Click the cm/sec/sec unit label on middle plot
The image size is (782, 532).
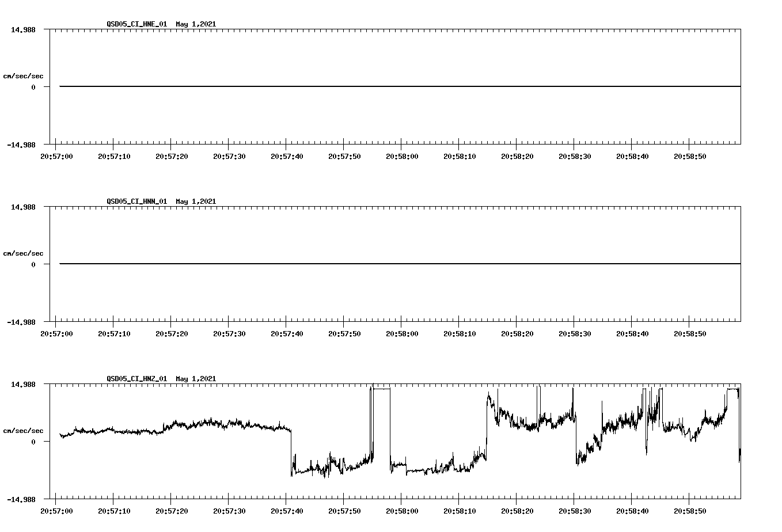tap(24, 253)
